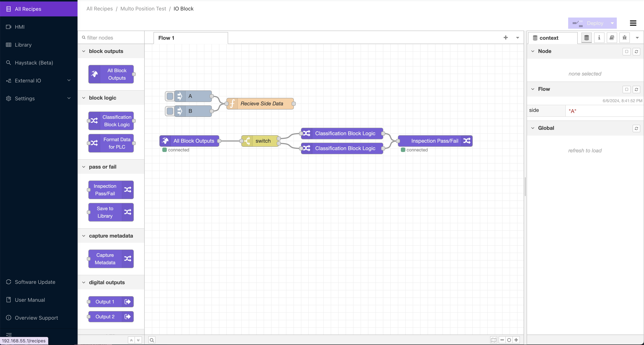
Task: Collapse the External IO sidebar section
Action: click(x=69, y=80)
